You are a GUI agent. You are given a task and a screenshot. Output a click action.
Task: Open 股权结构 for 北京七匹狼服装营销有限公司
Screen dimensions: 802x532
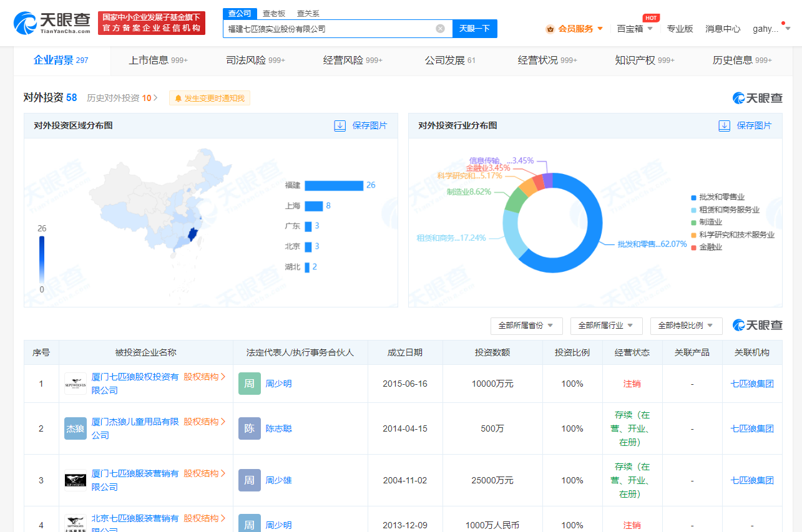click(x=205, y=518)
